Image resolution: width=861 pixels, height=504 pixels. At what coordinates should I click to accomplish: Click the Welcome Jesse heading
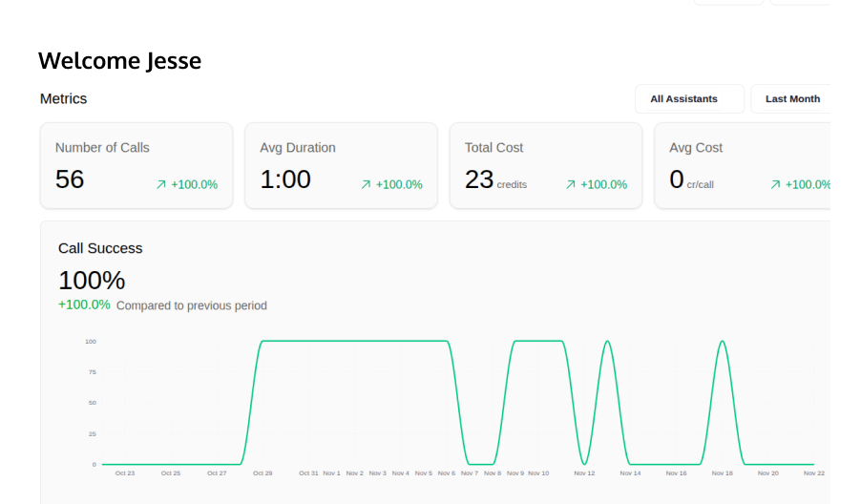(119, 61)
